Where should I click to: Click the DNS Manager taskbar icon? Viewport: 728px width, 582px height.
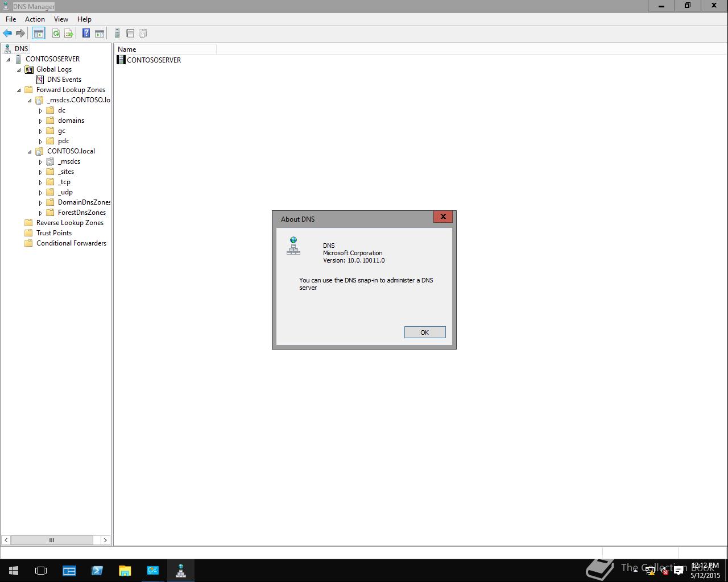click(x=181, y=571)
